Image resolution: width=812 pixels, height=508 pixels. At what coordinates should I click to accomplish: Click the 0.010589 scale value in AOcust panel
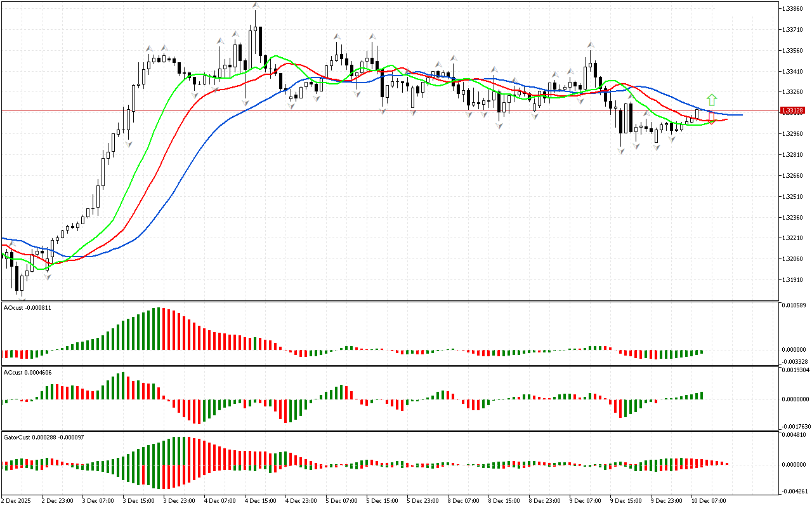coord(794,306)
